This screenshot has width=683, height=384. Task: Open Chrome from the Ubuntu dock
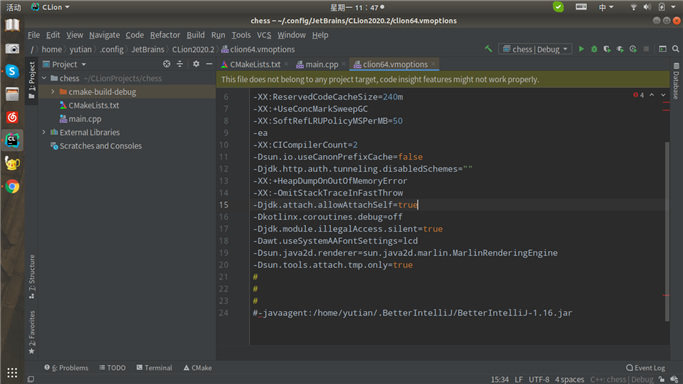click(x=12, y=187)
